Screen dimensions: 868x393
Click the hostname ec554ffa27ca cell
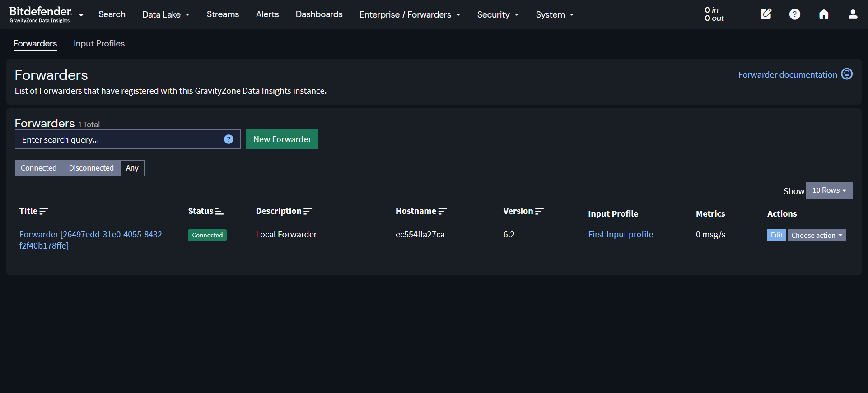pos(420,235)
